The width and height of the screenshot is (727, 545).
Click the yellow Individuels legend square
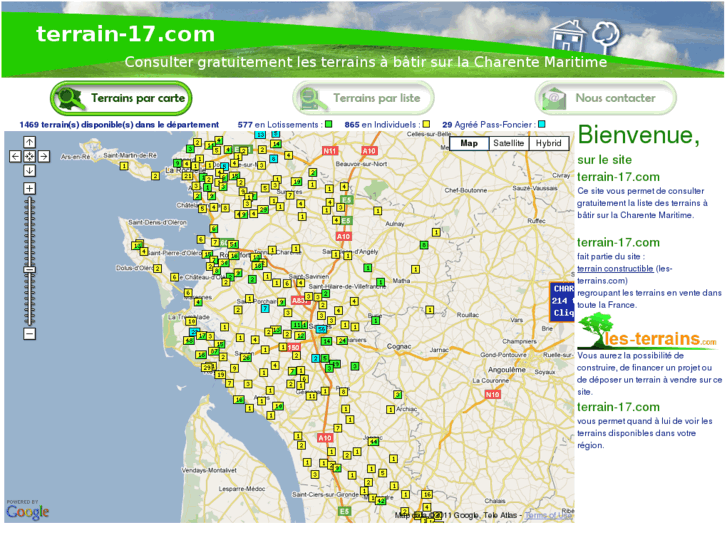tap(426, 124)
